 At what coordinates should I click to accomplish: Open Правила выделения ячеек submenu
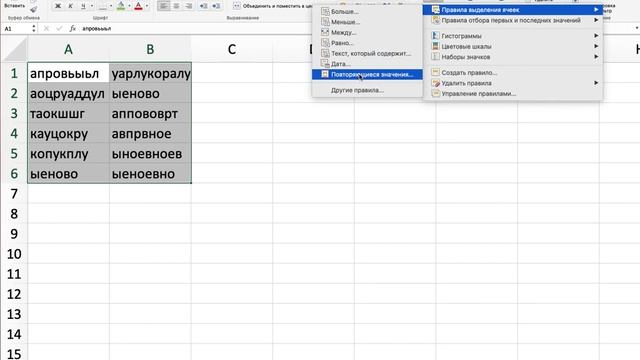click(x=513, y=10)
